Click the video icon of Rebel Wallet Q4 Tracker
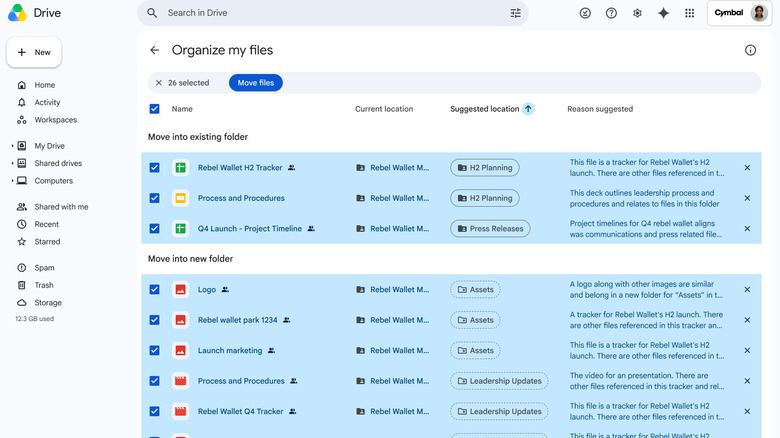The width and height of the screenshot is (780, 438). click(x=181, y=411)
